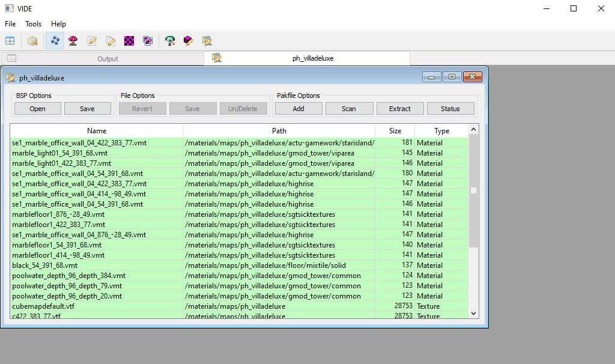
Task: Click the size value 181
Action: click(x=407, y=142)
